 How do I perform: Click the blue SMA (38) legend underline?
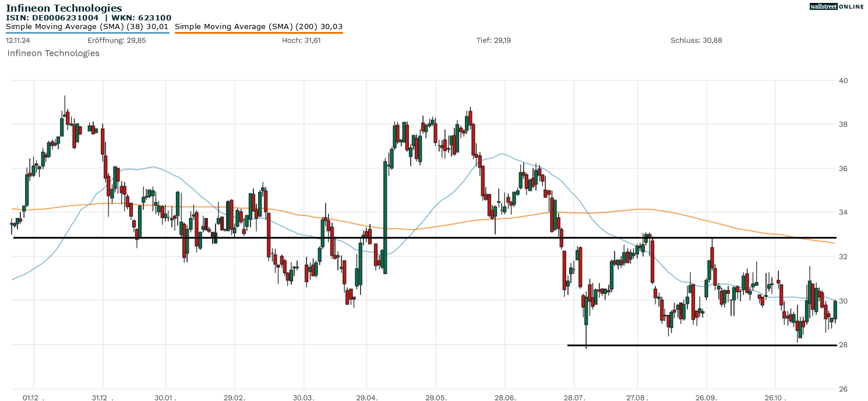pos(87,33)
